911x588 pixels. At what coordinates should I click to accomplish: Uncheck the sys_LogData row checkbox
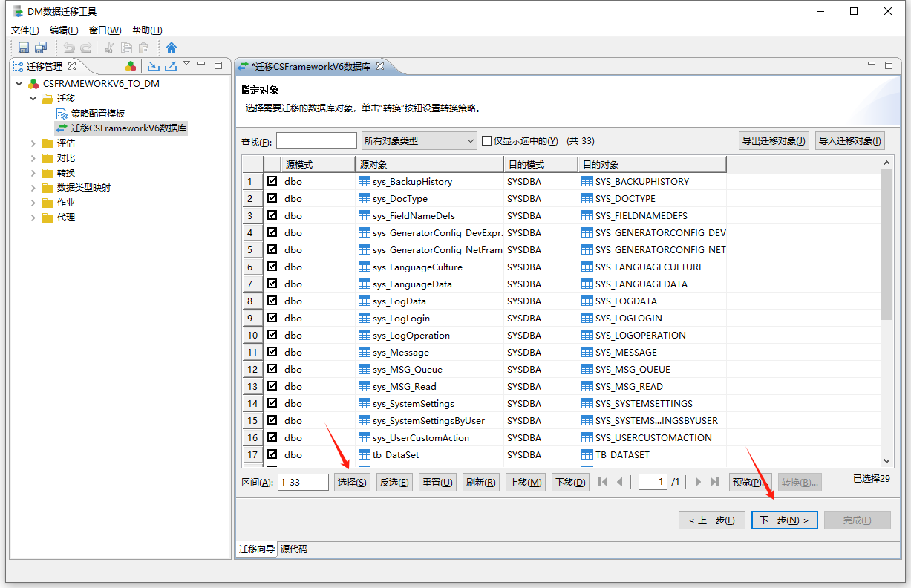click(272, 300)
